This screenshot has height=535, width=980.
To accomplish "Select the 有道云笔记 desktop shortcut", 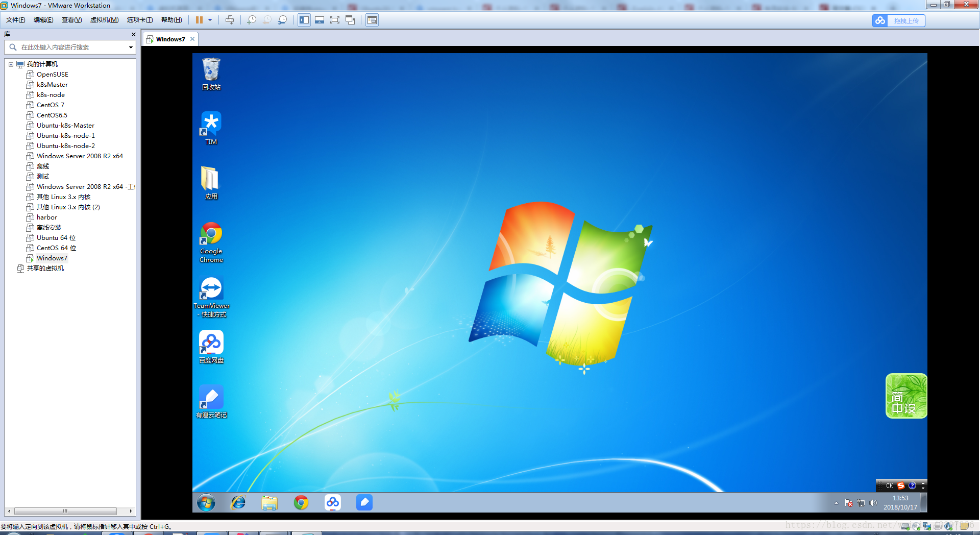I will 211,401.
